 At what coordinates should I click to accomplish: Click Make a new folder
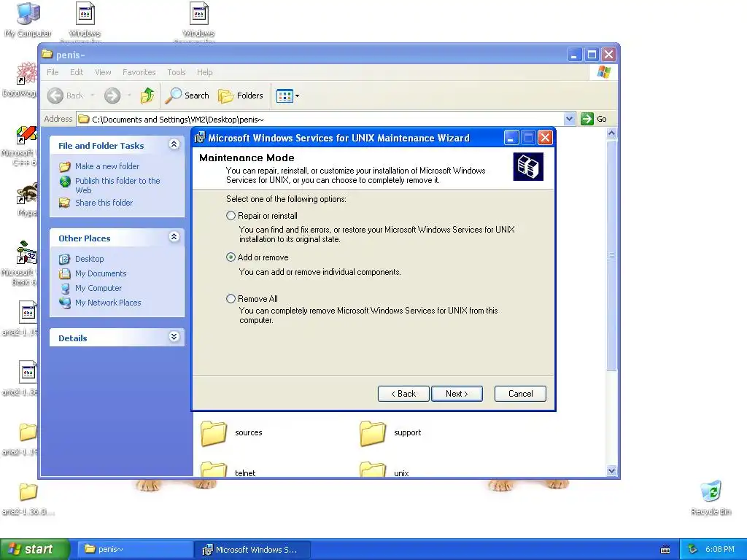pyautogui.click(x=107, y=166)
